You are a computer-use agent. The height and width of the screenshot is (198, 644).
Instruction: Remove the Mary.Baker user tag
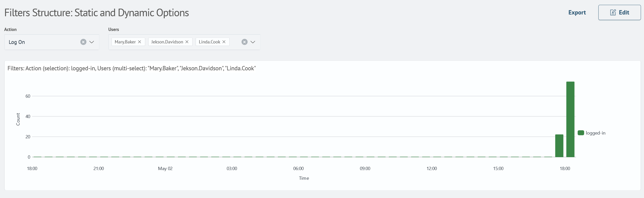click(x=139, y=42)
